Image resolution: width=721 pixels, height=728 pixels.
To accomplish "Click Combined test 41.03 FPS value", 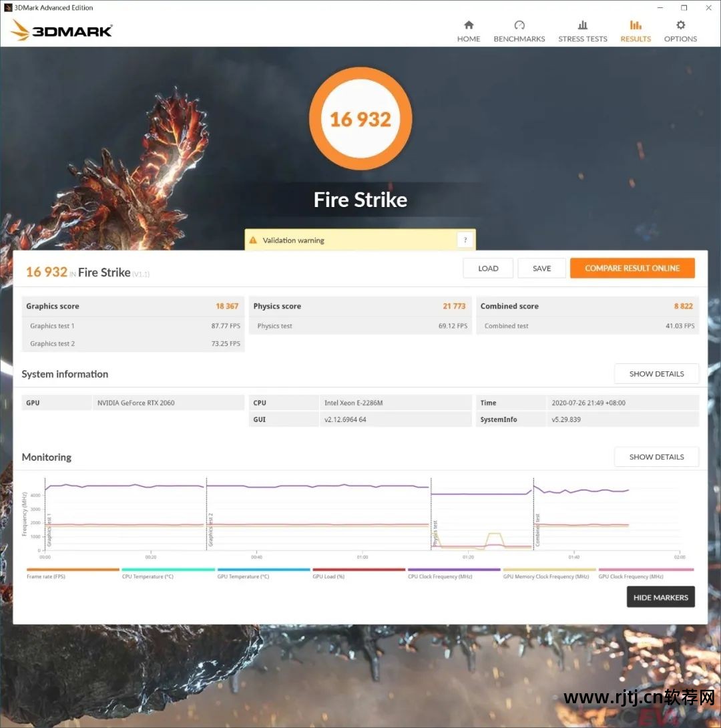I will pos(680,326).
